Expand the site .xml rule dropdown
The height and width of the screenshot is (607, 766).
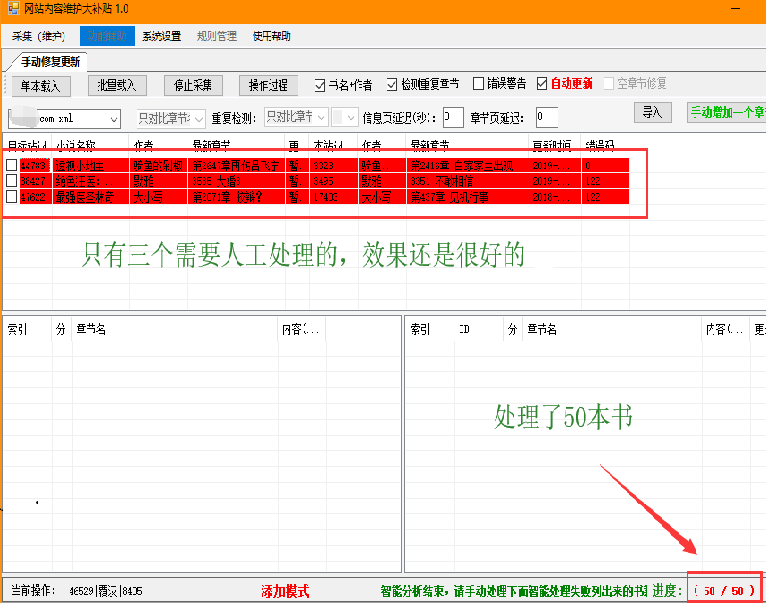(x=113, y=119)
